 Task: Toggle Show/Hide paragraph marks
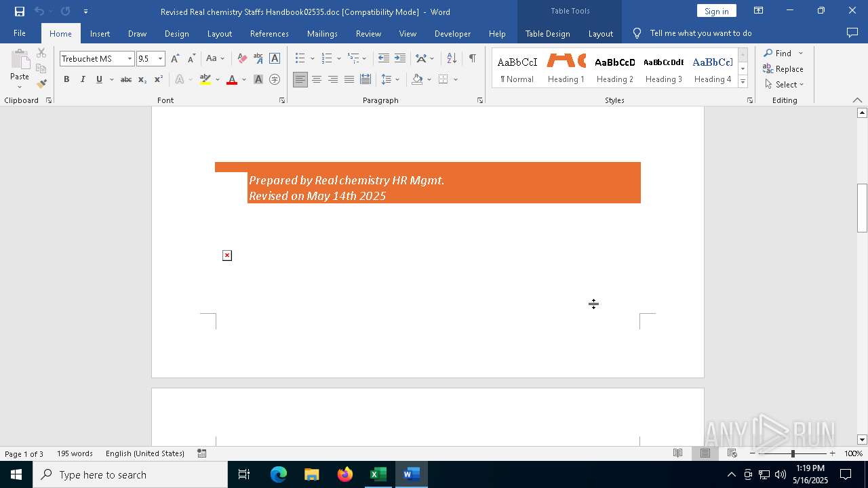(x=472, y=58)
